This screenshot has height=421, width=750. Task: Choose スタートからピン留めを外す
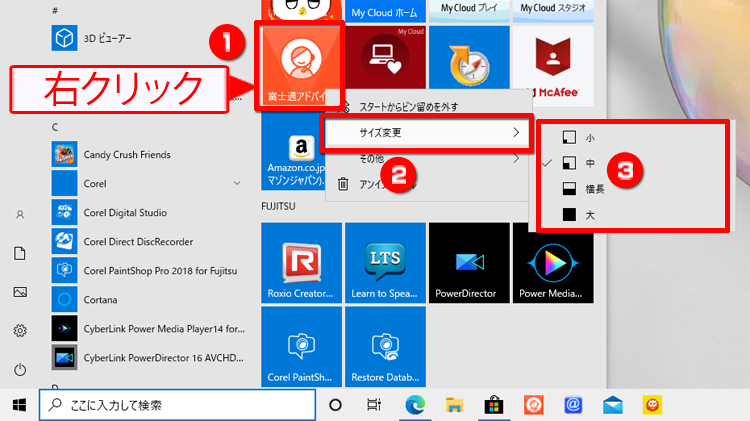click(408, 107)
